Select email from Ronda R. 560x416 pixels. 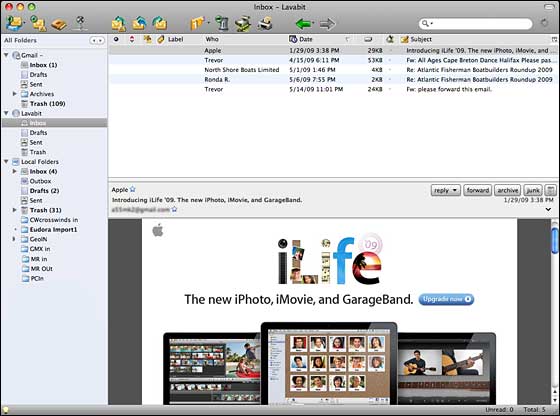pos(333,79)
